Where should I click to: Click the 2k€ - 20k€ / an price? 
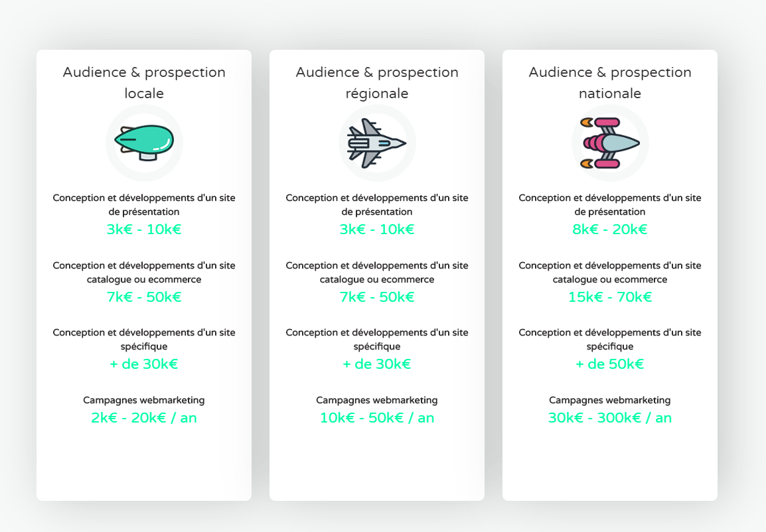144,418
